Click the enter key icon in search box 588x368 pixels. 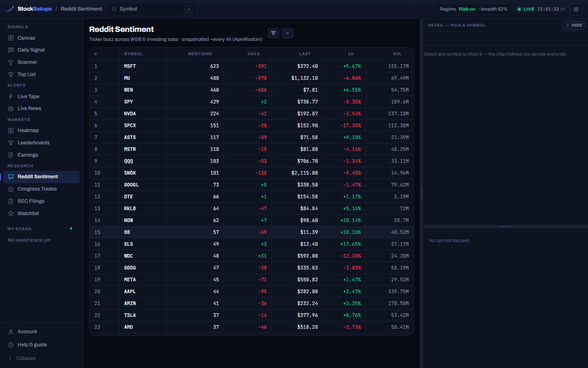tap(189, 9)
